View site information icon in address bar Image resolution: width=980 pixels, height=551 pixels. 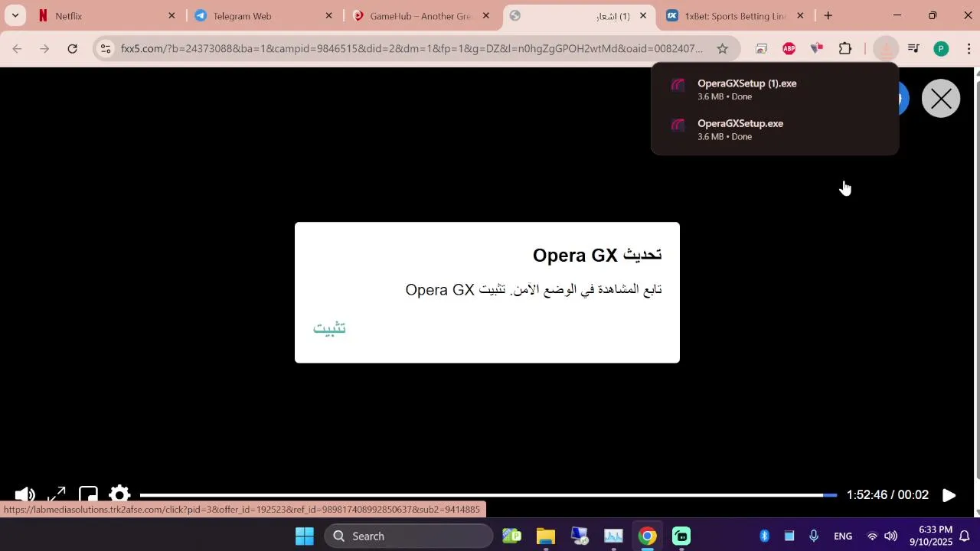[106, 48]
